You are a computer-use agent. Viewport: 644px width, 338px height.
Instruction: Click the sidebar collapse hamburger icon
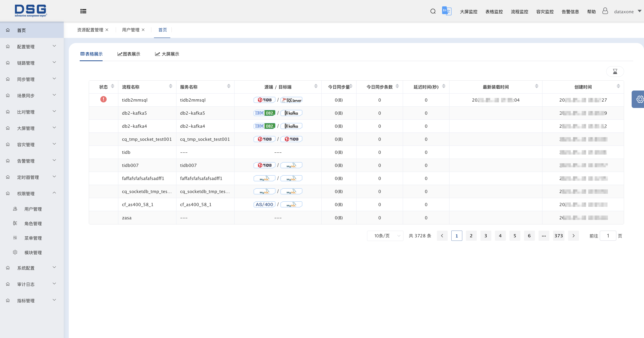tap(83, 11)
